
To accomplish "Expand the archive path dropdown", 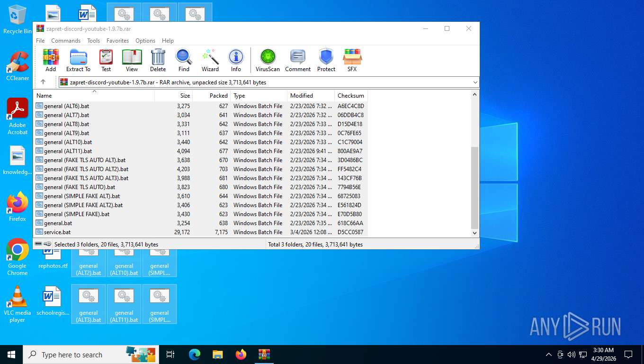I will pos(475,82).
